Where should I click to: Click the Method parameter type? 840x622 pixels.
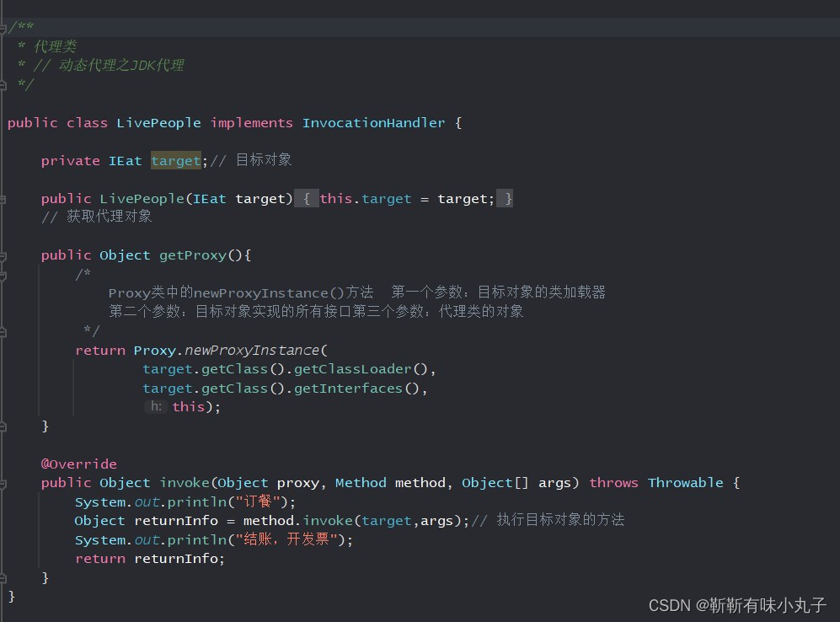pyautogui.click(x=361, y=483)
